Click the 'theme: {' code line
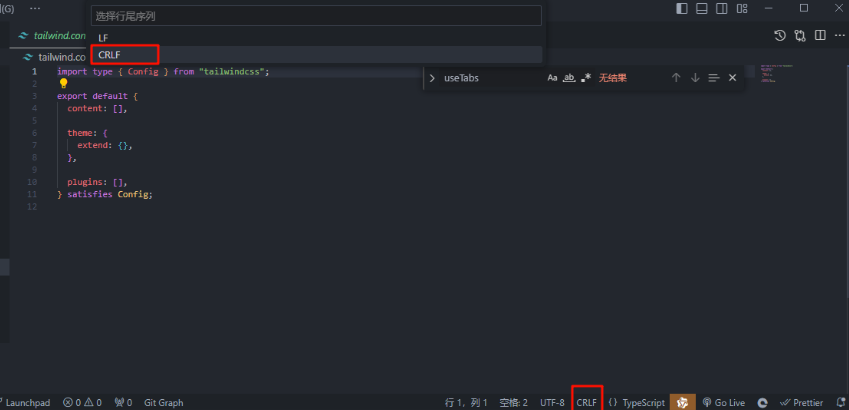 pyautogui.click(x=88, y=133)
